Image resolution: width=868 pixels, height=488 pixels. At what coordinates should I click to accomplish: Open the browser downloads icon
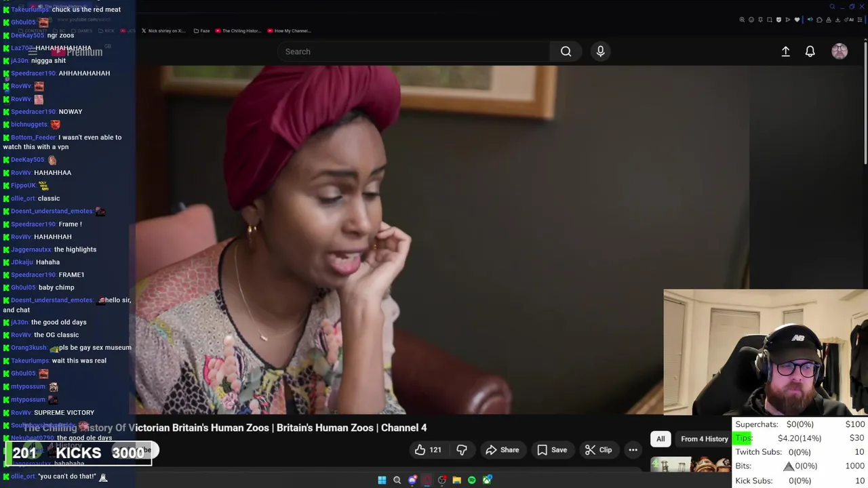838,20
